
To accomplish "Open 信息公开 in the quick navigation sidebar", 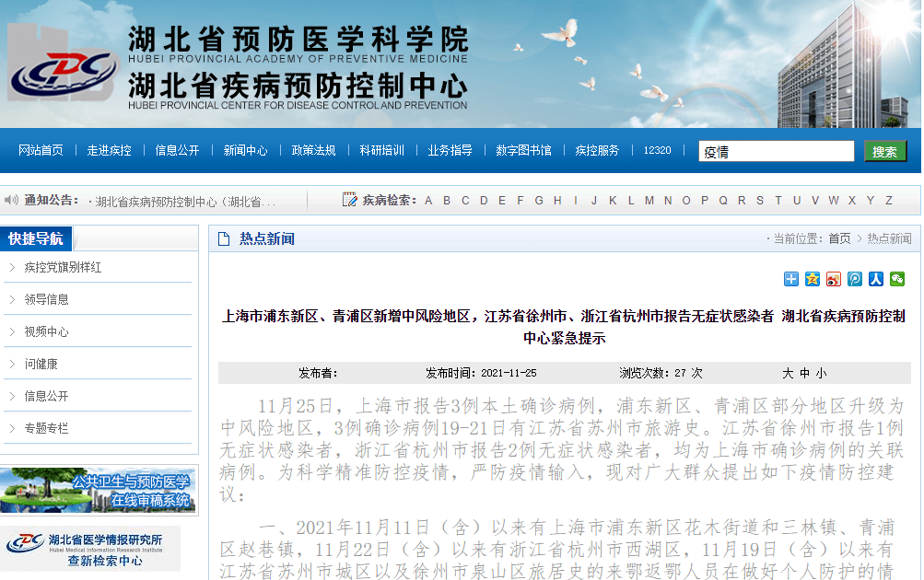I will [x=47, y=396].
